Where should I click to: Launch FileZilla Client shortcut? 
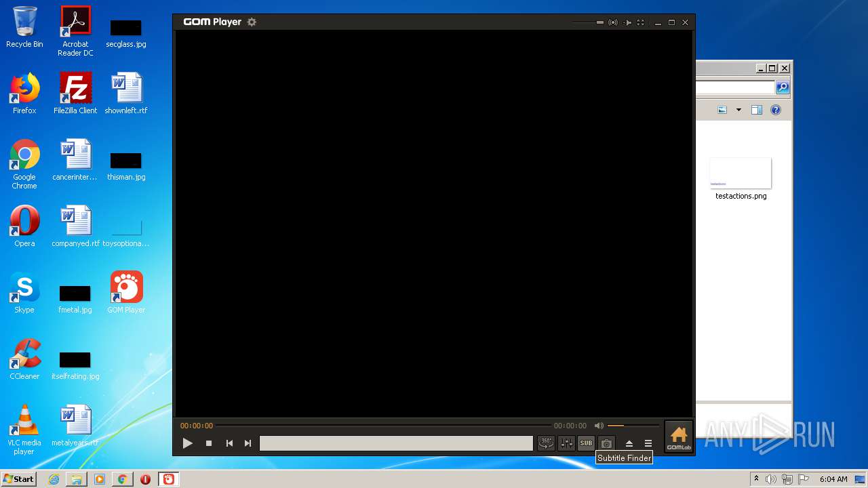[75, 94]
